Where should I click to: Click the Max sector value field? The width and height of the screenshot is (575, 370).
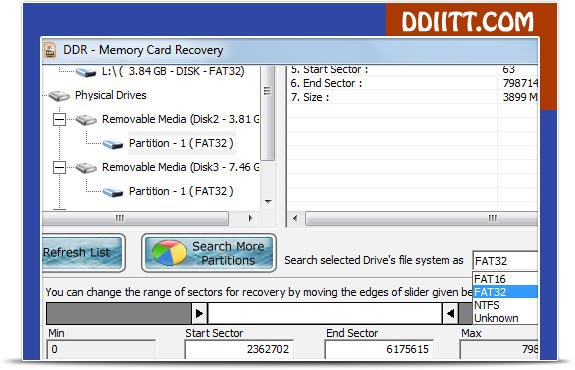(499, 349)
